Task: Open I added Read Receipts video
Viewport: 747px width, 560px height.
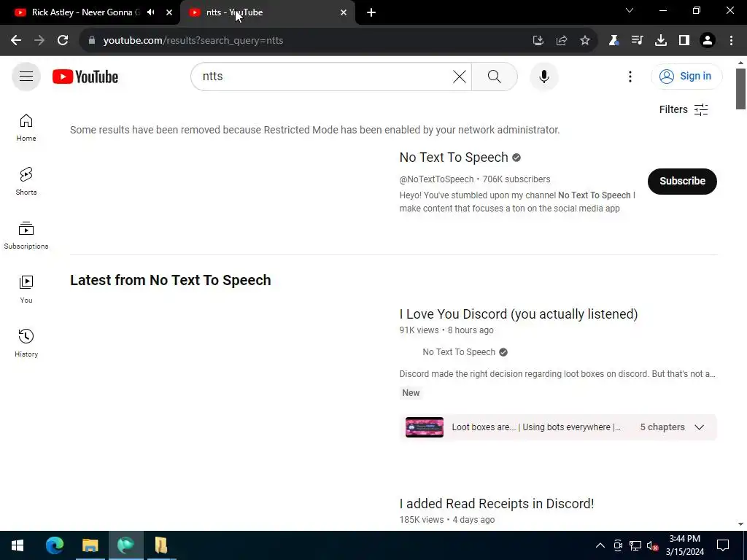Action: click(x=496, y=504)
